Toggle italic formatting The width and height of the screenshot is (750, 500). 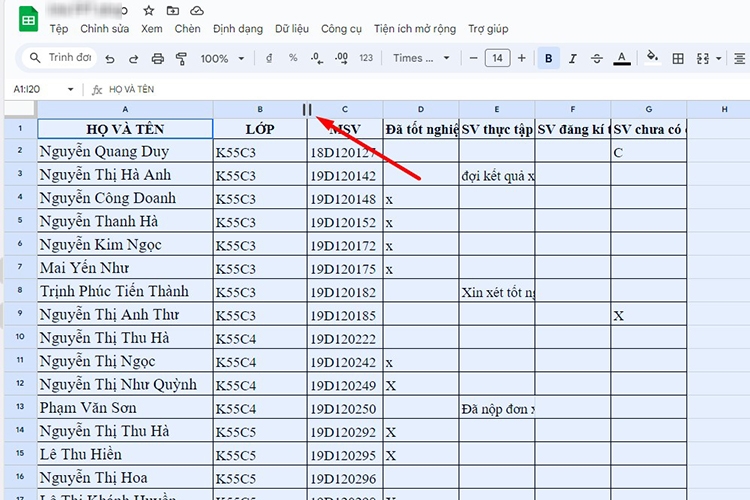click(573, 58)
